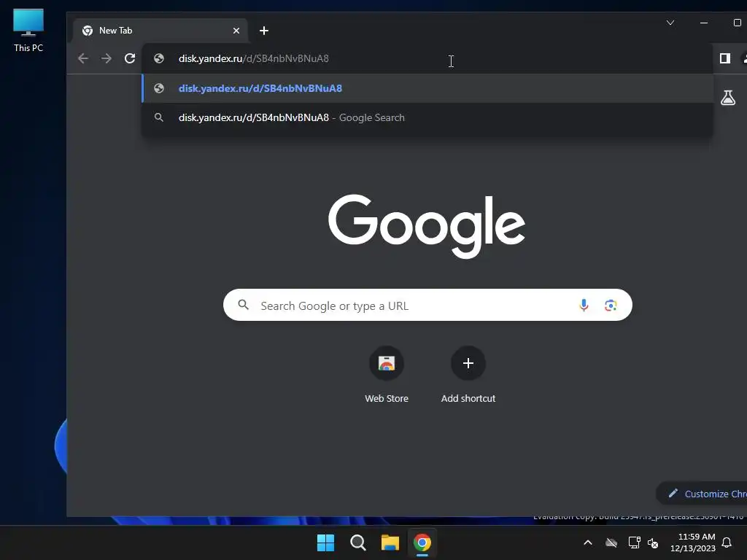The image size is (747, 560).
Task: Minimize the Chrome window
Action: pyautogui.click(x=704, y=23)
